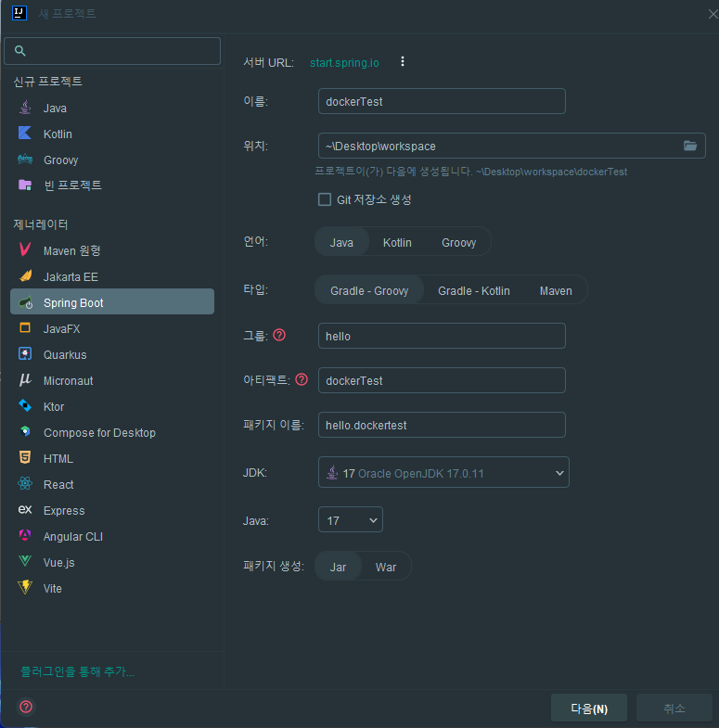Viewport: 719px width, 728px height.
Task: Click the React atom icon
Action: 25,484
